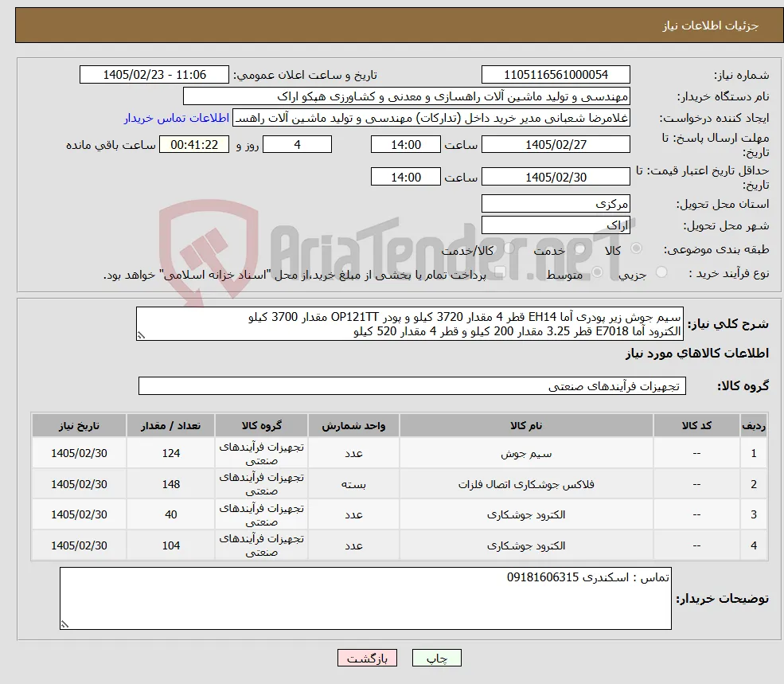Click the گروه کالا field تجهیزات فرآیندهای صنعتی
Image resolution: width=784 pixels, height=684 pixels.
(412, 385)
